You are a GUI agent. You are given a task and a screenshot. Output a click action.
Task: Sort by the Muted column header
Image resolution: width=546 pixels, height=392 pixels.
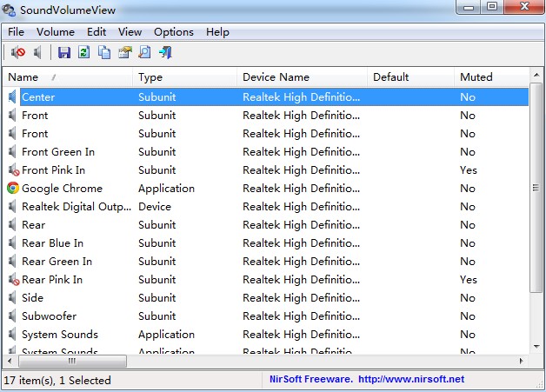point(492,77)
